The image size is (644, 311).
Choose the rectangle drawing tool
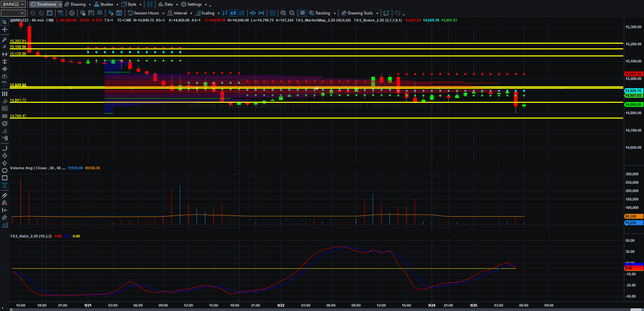pos(5,178)
